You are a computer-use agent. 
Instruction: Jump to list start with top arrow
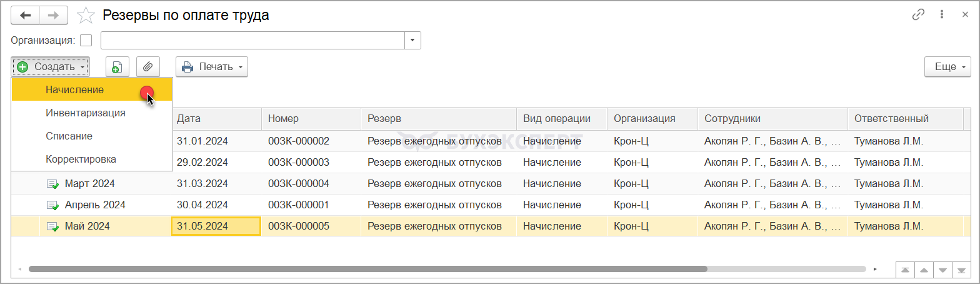pos(904,270)
